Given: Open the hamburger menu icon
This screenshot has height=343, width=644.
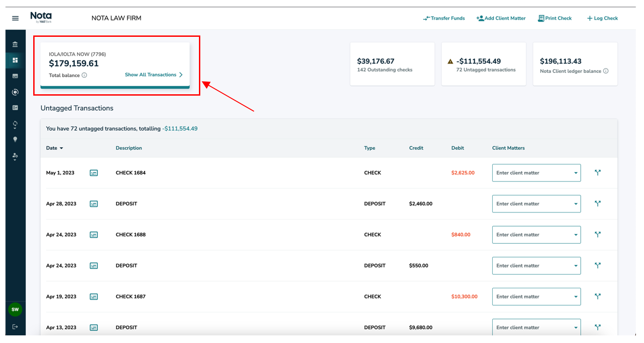Looking at the screenshot, I should [15, 18].
